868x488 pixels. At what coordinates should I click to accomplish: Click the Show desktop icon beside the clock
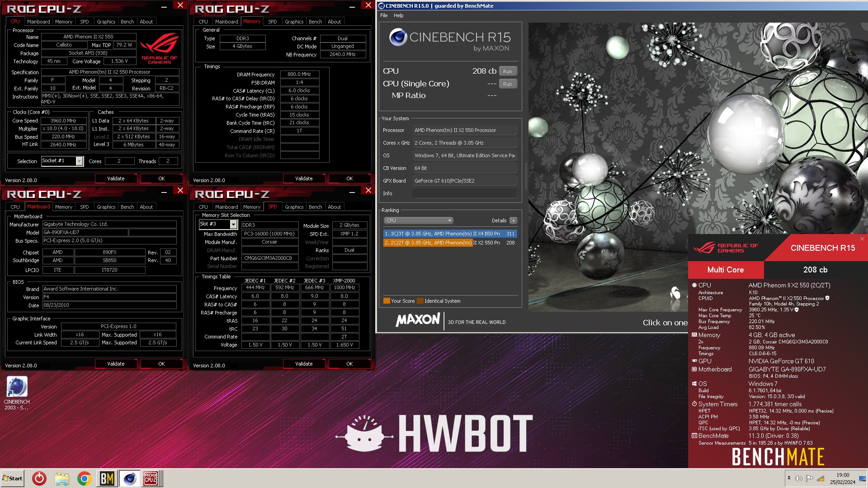click(863, 479)
